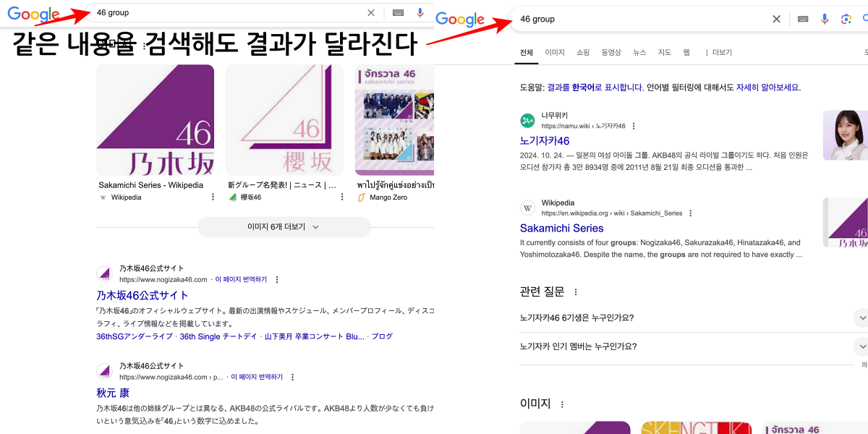Translate first nogizaka46.com result page
Screen dimensions: 868x434
pyautogui.click(x=241, y=279)
